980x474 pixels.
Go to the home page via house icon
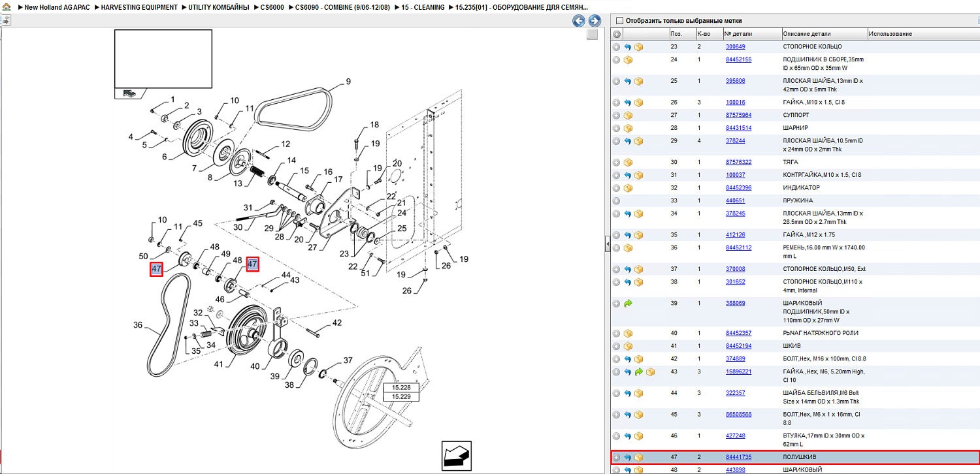pyautogui.click(x=7, y=7)
